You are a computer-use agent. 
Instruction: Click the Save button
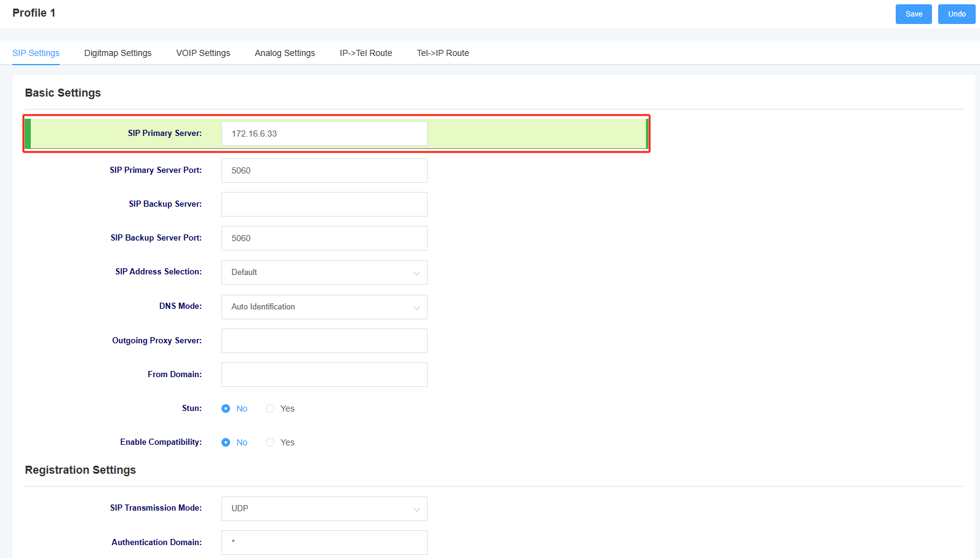click(914, 14)
